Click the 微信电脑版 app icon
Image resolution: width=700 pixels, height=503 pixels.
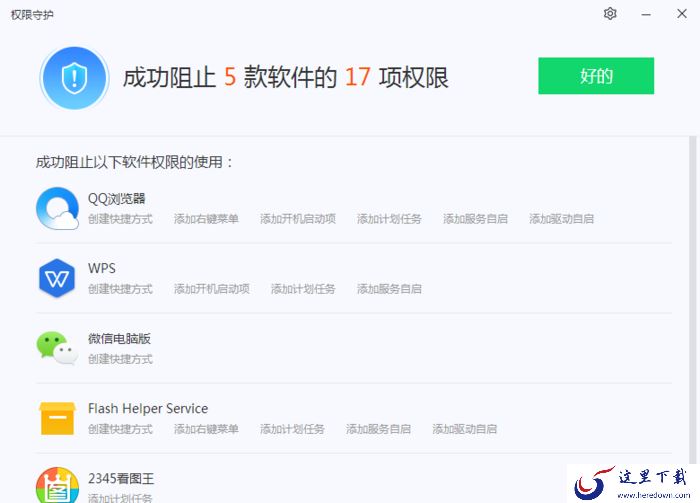click(57, 348)
